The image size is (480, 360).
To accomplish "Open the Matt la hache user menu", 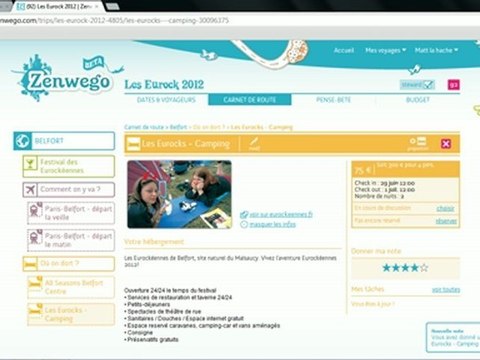I will point(436,50).
